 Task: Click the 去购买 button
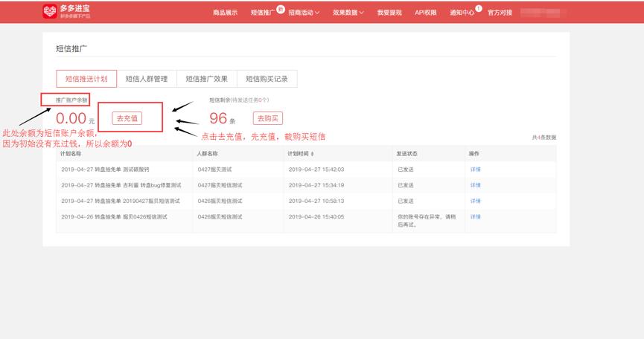coord(268,118)
